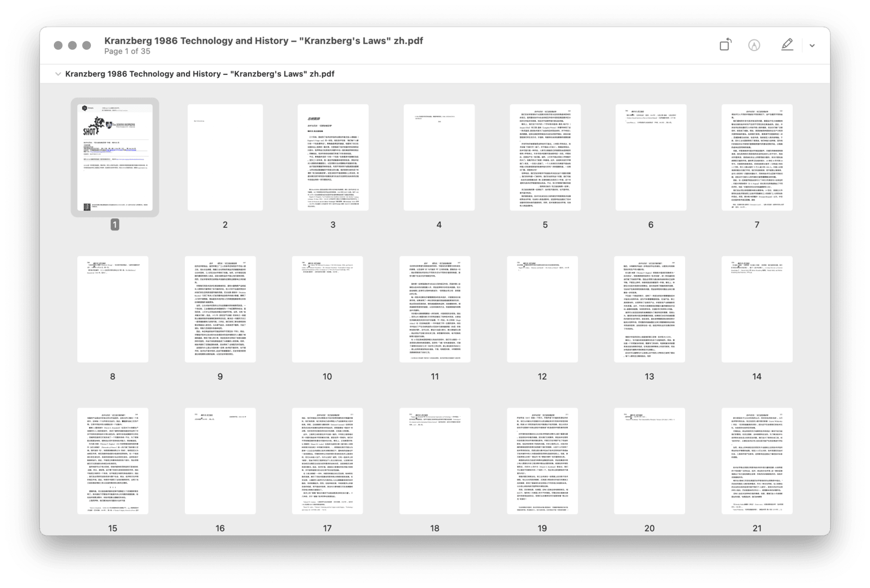This screenshot has height=588, width=870.
Task: Select page 18 thumbnail
Action: point(435,461)
